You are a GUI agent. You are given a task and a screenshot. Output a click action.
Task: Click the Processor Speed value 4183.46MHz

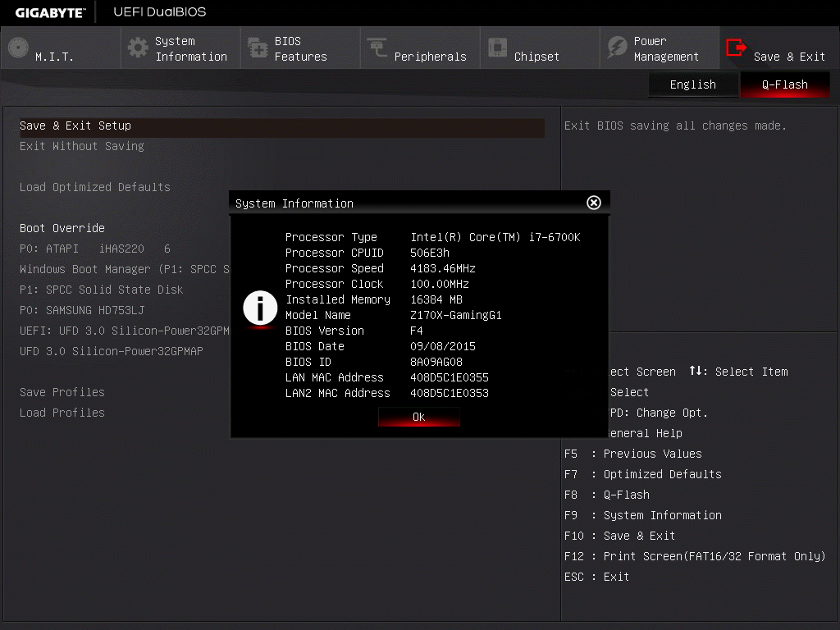442,268
